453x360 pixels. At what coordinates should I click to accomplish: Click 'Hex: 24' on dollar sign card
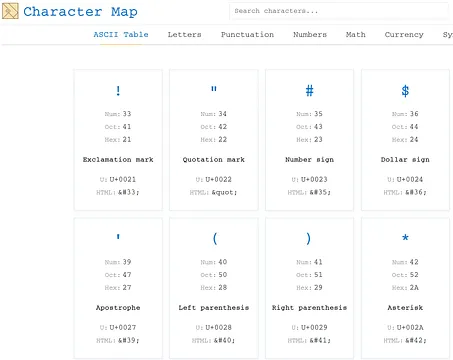click(405, 140)
